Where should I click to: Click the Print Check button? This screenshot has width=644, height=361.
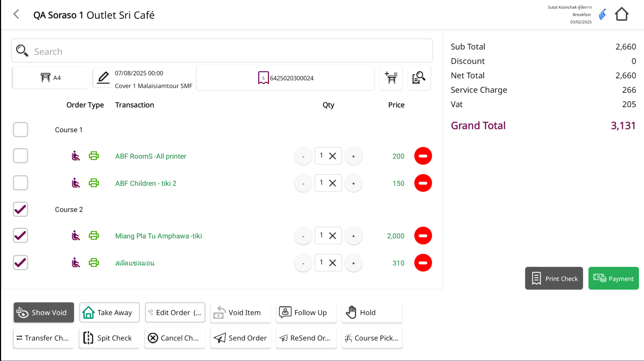coord(554,279)
